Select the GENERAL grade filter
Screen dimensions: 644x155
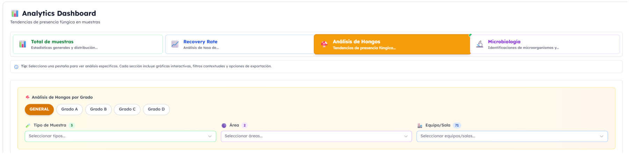39,109
